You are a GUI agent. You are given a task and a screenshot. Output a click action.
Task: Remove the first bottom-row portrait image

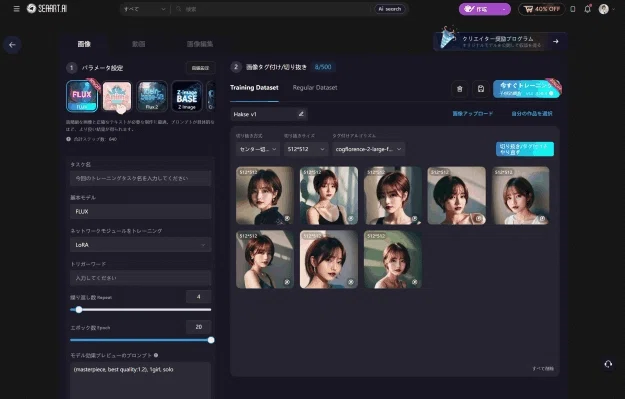pyautogui.click(x=287, y=282)
